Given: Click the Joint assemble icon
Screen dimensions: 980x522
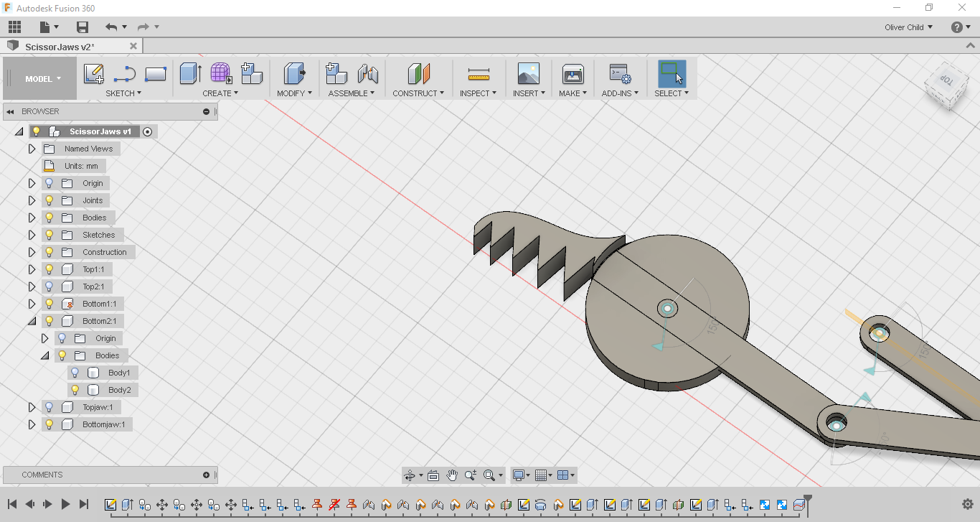Looking at the screenshot, I should 367,74.
